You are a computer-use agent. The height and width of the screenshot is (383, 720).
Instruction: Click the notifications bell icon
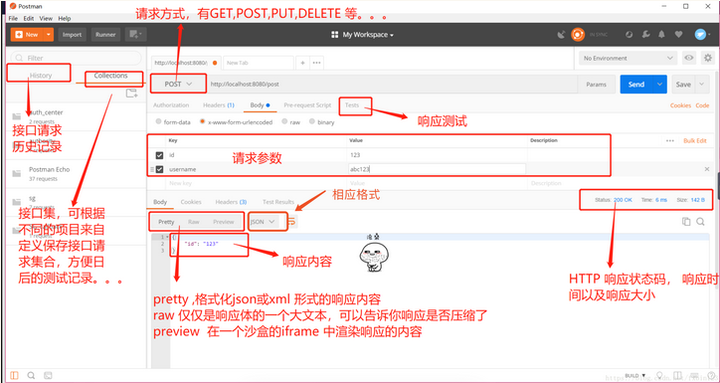(662, 34)
